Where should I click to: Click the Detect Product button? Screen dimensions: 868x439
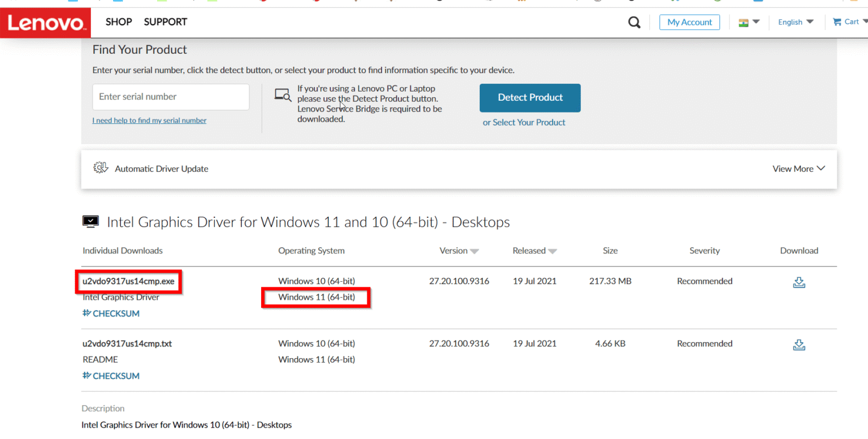point(530,97)
